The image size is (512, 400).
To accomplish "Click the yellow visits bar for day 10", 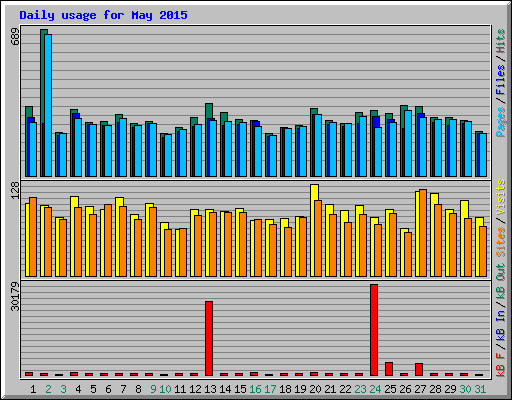I will (163, 249).
